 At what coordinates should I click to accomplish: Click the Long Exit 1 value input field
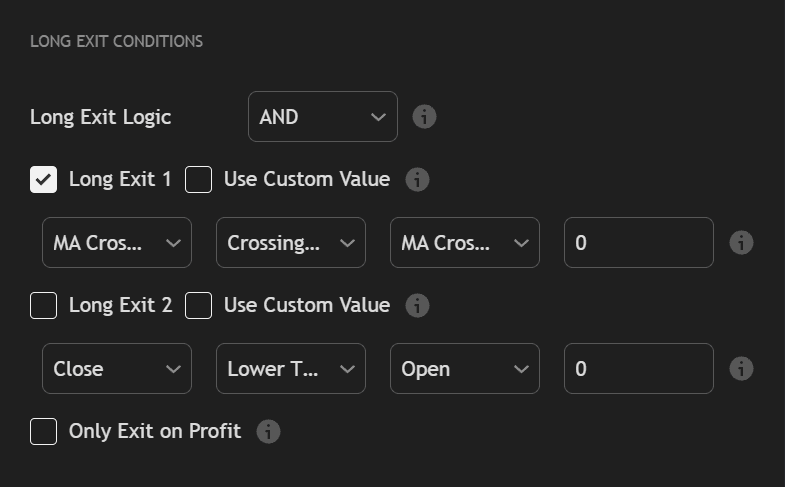pyautogui.click(x=638, y=243)
